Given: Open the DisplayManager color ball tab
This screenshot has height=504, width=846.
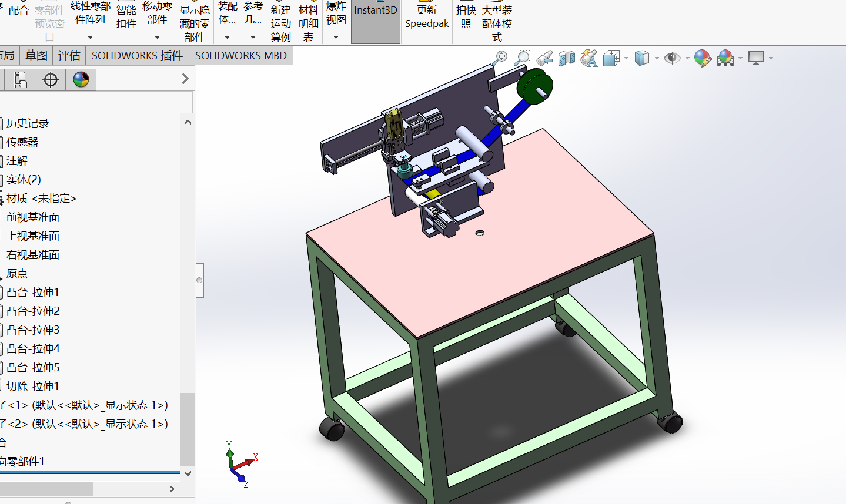Looking at the screenshot, I should (x=81, y=79).
